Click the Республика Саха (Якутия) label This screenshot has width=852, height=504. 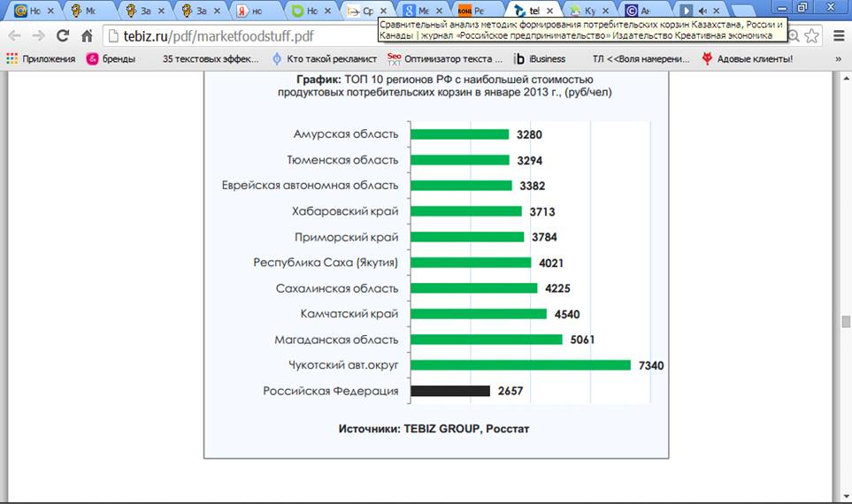(x=326, y=263)
